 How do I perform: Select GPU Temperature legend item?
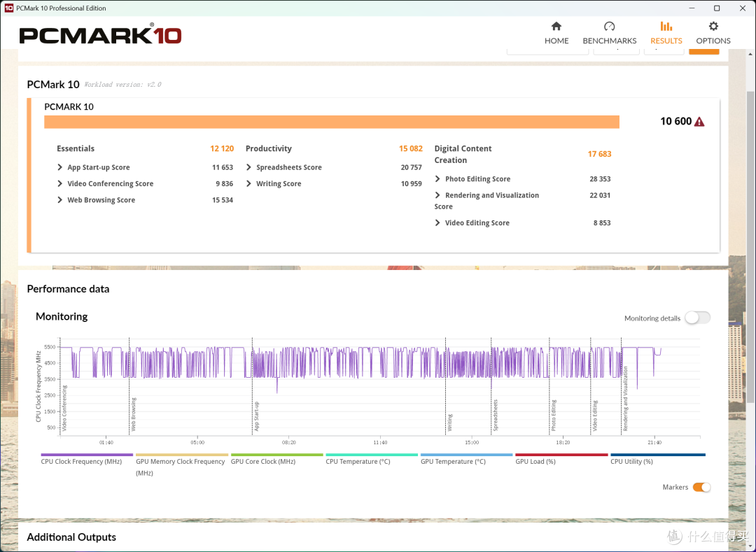466,459
